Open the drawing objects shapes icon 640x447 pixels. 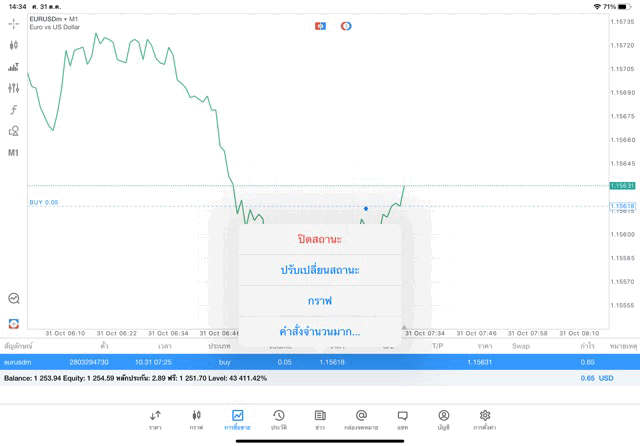13,131
